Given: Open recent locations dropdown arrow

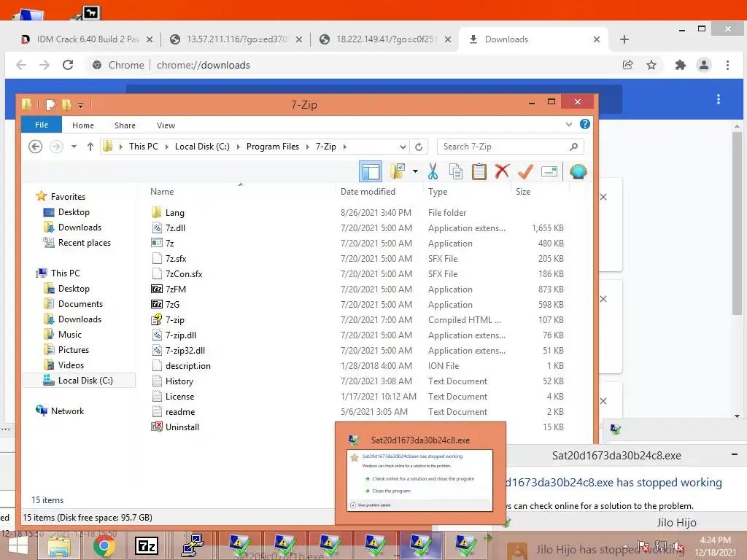Looking at the screenshot, I should pos(74,147).
